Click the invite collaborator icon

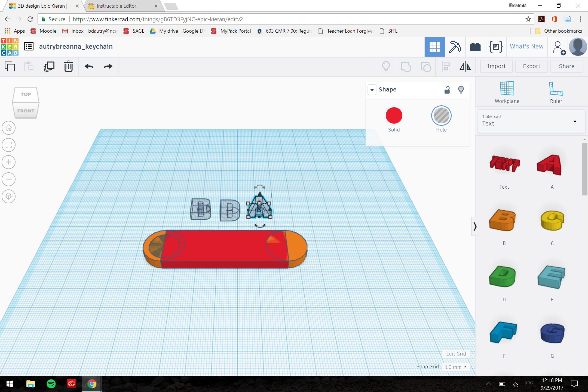tap(559, 48)
